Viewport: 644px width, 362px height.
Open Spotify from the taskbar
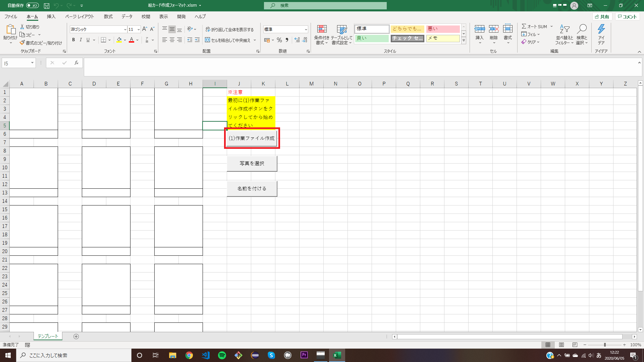click(222, 355)
